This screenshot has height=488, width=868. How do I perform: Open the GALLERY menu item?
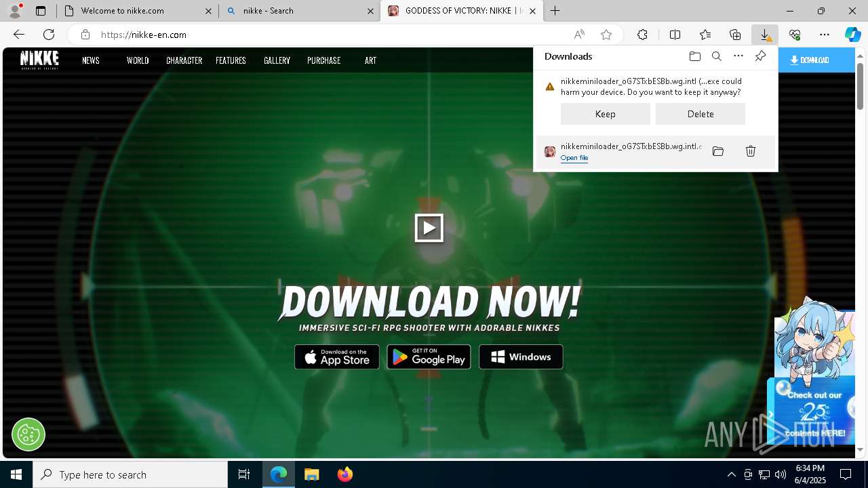tap(277, 60)
